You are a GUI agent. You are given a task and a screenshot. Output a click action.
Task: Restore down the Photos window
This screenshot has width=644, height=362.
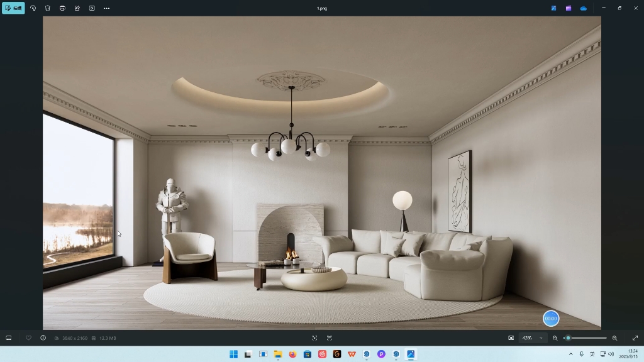point(619,8)
